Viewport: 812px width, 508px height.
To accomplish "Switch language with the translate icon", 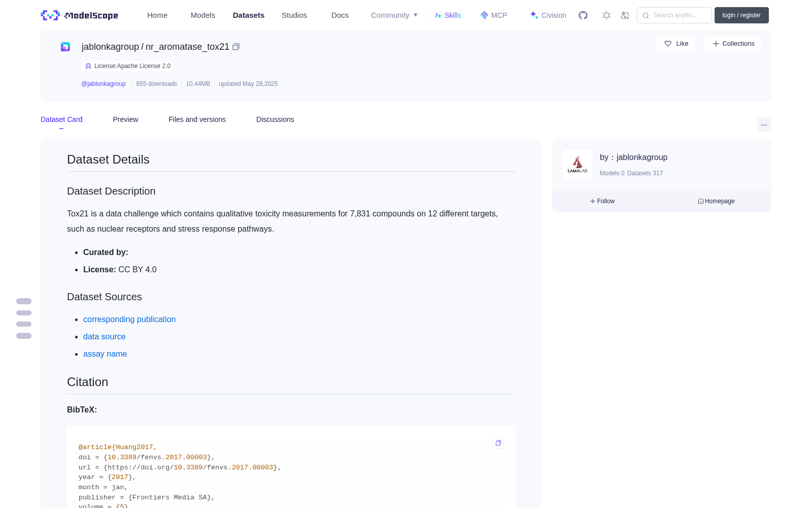I will click(x=625, y=15).
